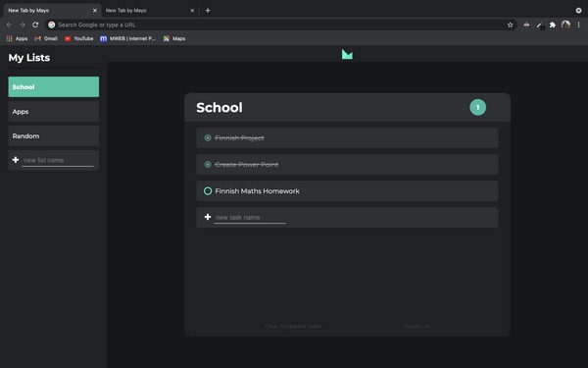Screen dimensions: 588x368
Task: Click the plus icon beside new list name
Action: [16, 160]
